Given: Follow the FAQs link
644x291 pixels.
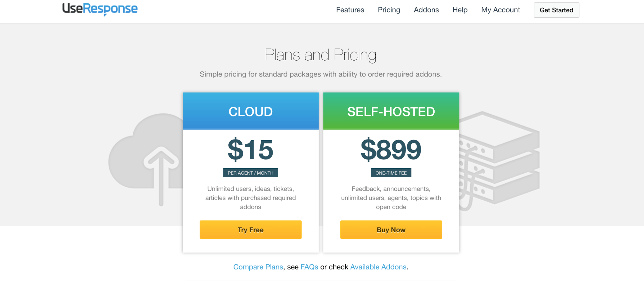Looking at the screenshot, I should (x=309, y=267).
